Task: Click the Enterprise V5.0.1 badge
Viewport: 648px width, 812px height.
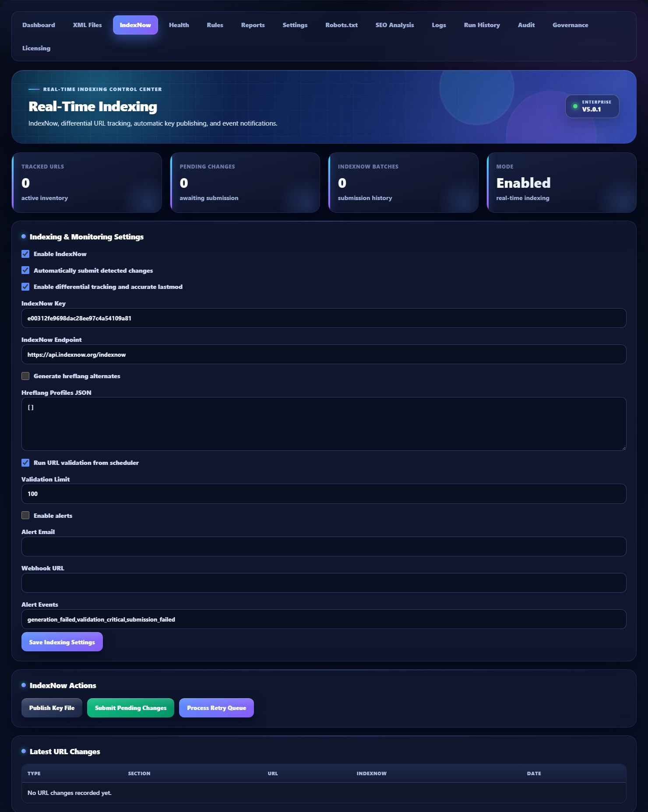Action: pos(592,106)
